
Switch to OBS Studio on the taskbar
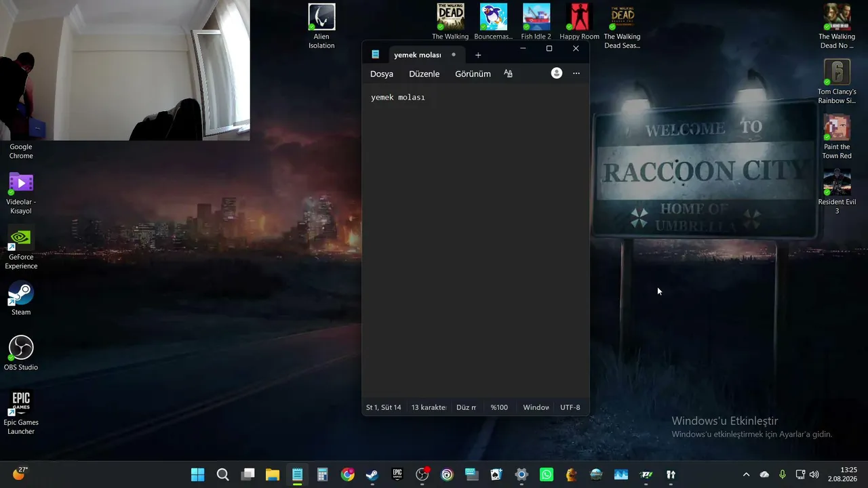422,474
